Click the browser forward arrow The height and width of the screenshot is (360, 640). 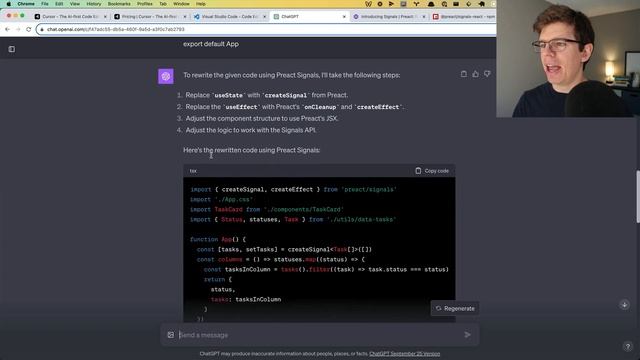18,29
